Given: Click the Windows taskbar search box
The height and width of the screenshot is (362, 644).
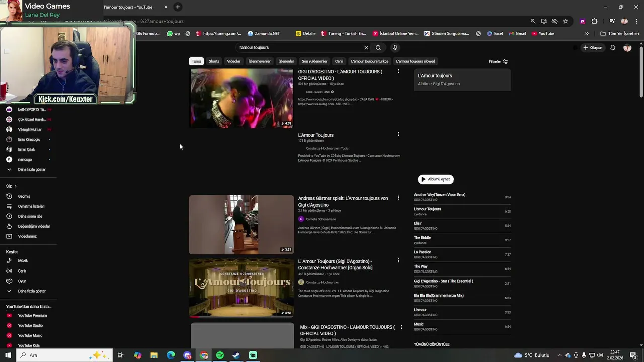Looking at the screenshot, I should (64, 355).
